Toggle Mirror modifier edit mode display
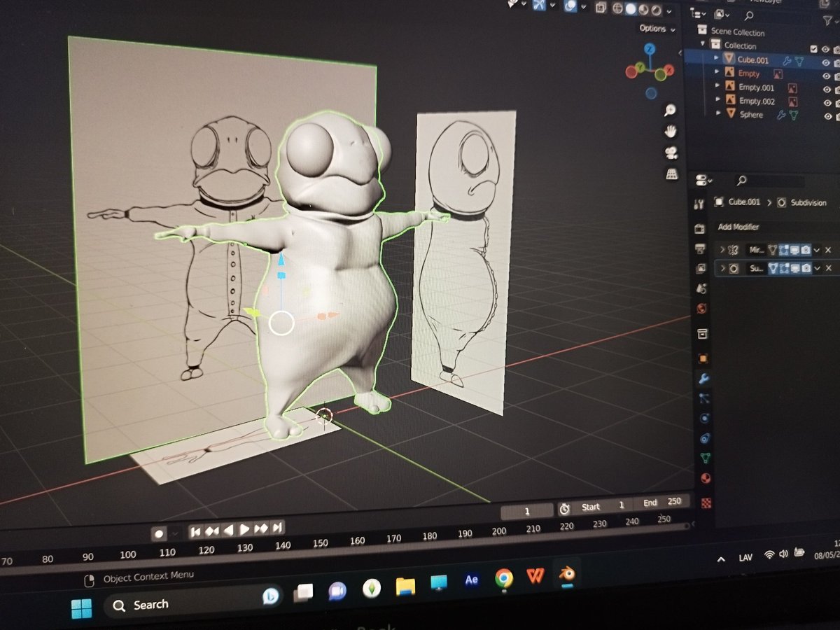840x630 pixels. click(784, 249)
